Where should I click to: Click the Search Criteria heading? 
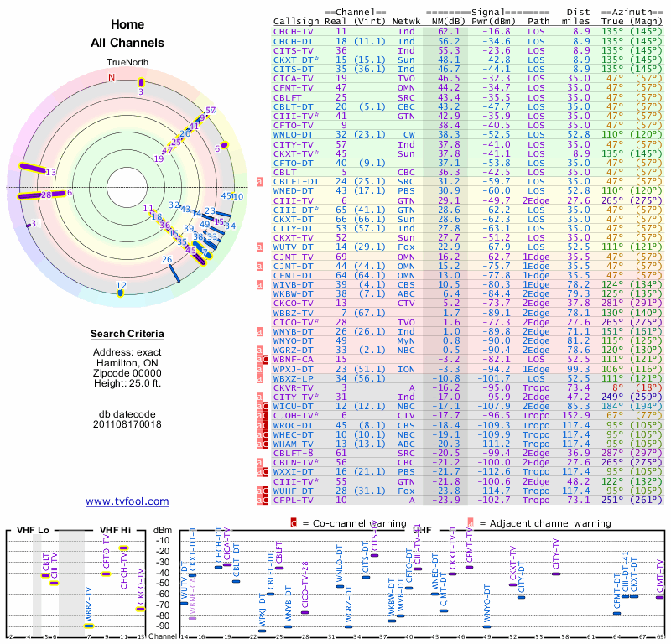click(x=127, y=334)
